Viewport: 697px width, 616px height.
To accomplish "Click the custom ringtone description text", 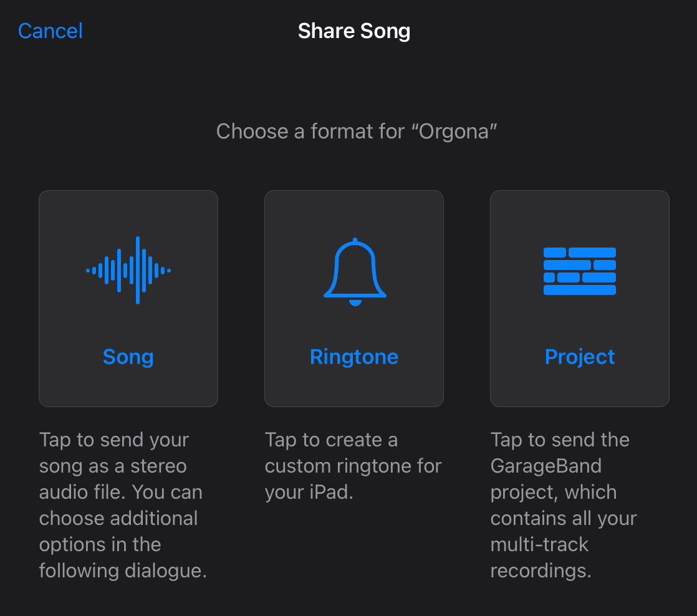I will (x=353, y=466).
